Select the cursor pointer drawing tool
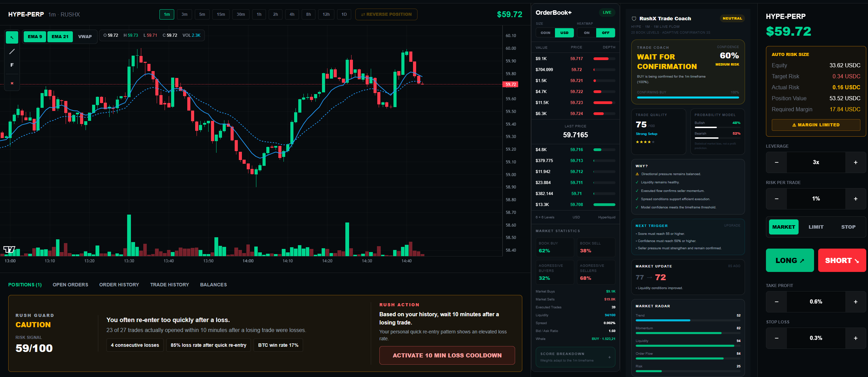Image resolution: width=868 pixels, height=377 pixels. click(12, 37)
